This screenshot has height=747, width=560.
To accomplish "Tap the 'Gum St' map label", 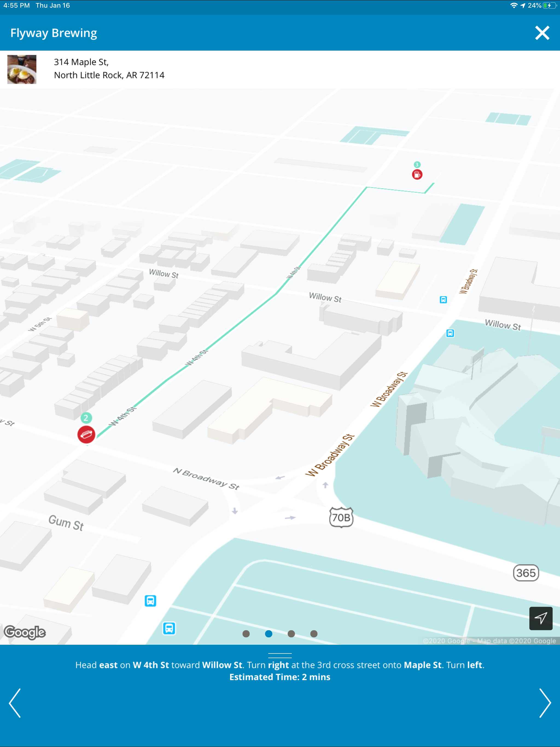I will coord(66,523).
